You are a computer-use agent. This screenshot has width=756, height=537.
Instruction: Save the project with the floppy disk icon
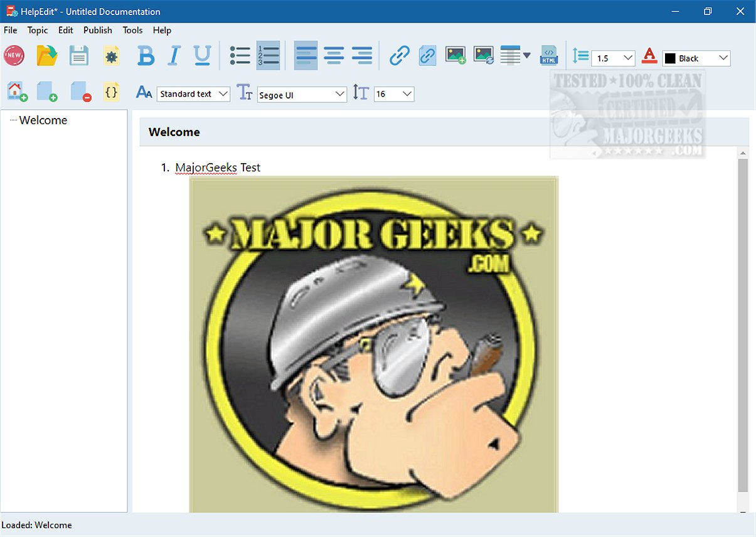[79, 56]
